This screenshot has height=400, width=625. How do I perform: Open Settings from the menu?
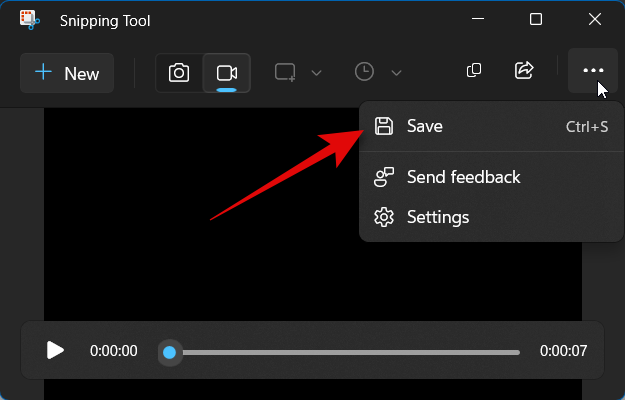(x=438, y=217)
